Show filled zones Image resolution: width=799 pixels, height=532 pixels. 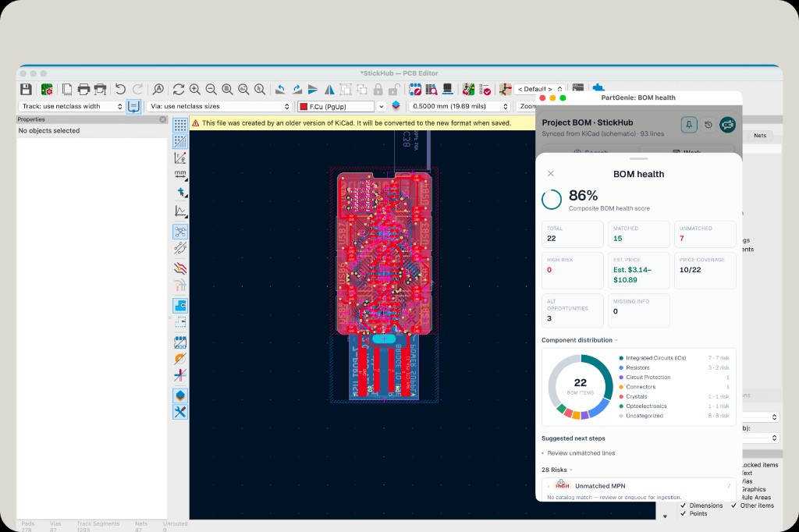(x=180, y=305)
